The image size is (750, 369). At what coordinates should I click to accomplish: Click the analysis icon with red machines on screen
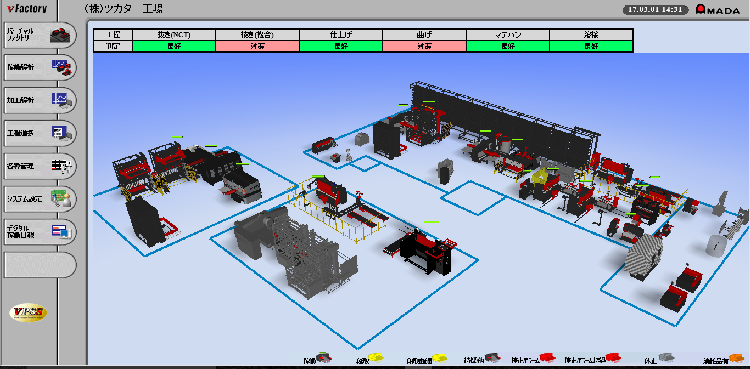click(x=62, y=68)
